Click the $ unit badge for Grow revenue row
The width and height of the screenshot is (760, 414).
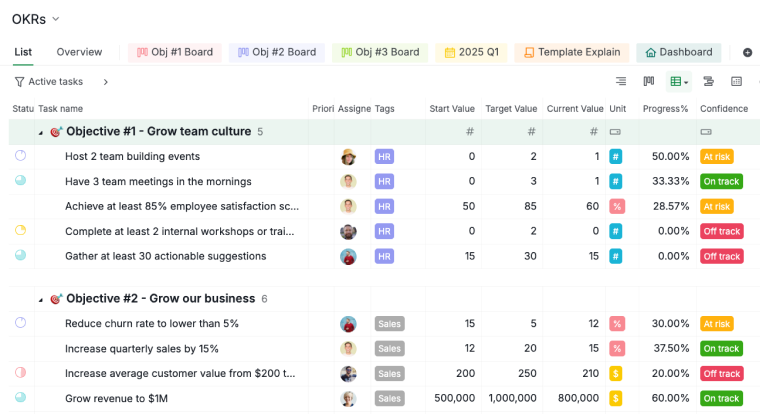click(x=616, y=398)
